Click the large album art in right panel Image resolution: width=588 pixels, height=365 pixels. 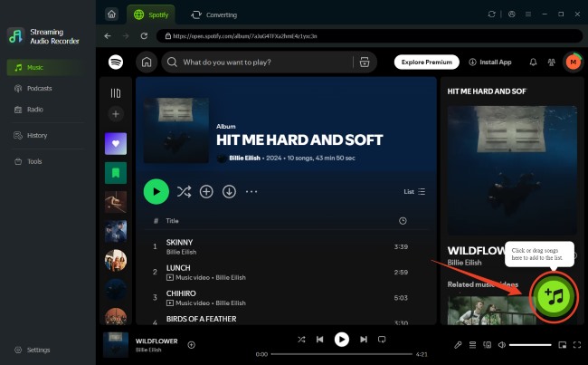tap(512, 170)
